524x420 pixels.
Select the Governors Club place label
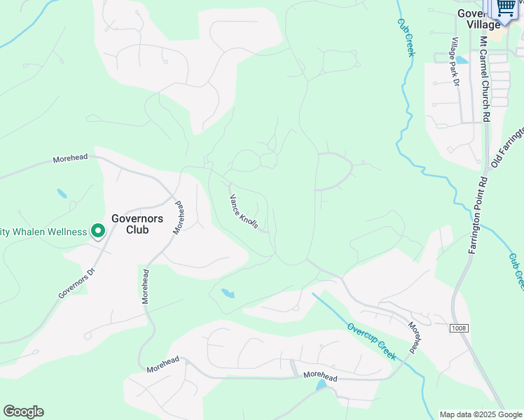[137, 224]
